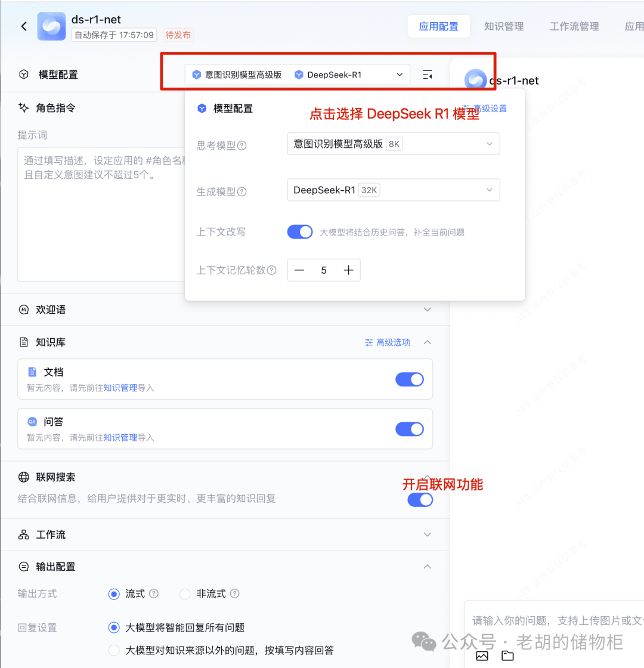Click the 联网搜索 globe icon
The height and width of the screenshot is (668, 644).
click(x=24, y=477)
